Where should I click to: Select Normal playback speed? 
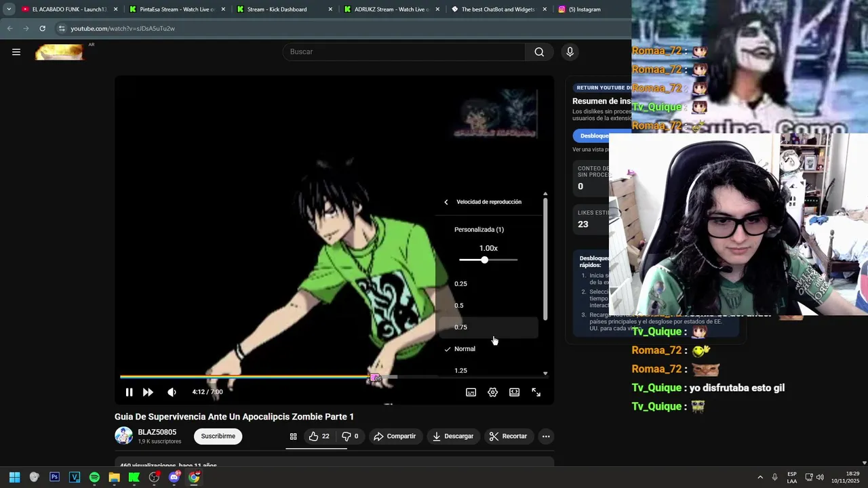(488, 348)
